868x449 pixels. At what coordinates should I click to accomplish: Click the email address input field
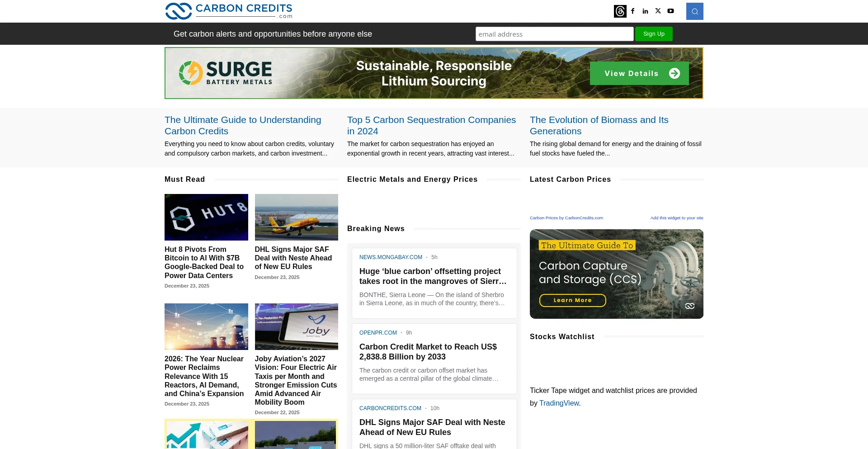554,34
